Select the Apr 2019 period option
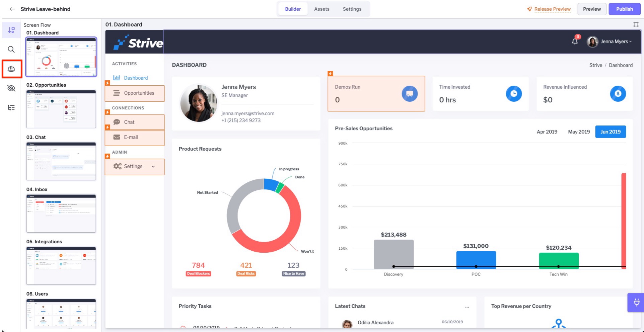644x332 pixels. (x=547, y=132)
